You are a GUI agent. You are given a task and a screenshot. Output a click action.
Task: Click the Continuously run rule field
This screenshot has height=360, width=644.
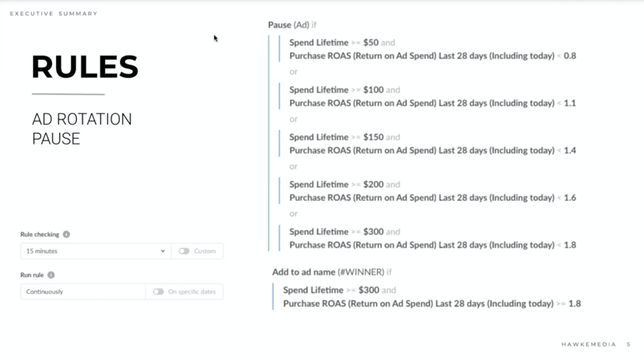pyautogui.click(x=83, y=292)
